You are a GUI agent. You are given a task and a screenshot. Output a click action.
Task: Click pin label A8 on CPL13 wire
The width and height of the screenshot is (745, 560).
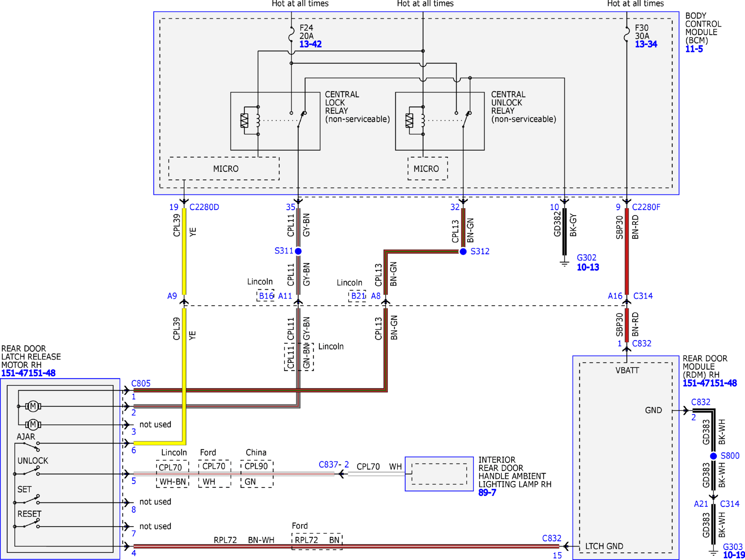376,296
